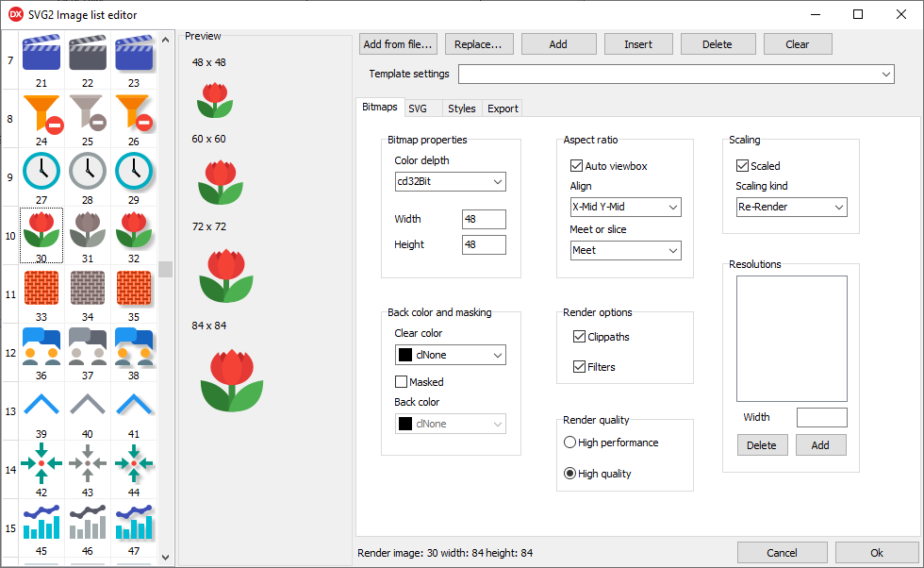This screenshot has height=568, width=924.
Task: Click the bitmap Width input field
Action: coord(484,219)
